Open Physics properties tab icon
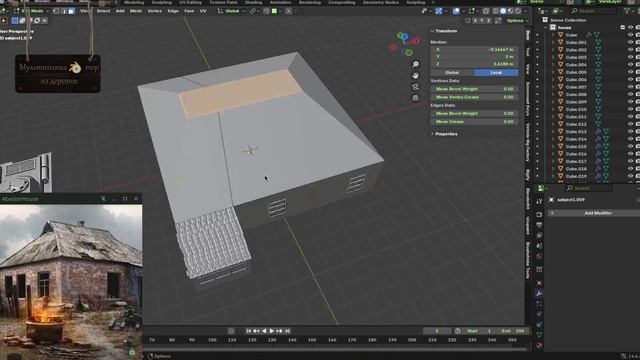 tap(539, 314)
